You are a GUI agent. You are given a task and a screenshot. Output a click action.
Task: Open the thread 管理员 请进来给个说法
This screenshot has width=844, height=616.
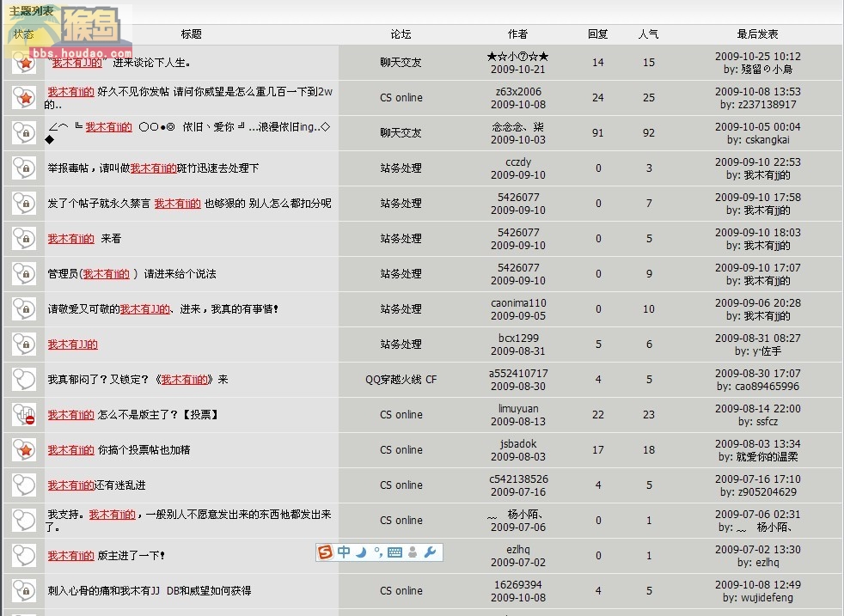tap(131, 274)
